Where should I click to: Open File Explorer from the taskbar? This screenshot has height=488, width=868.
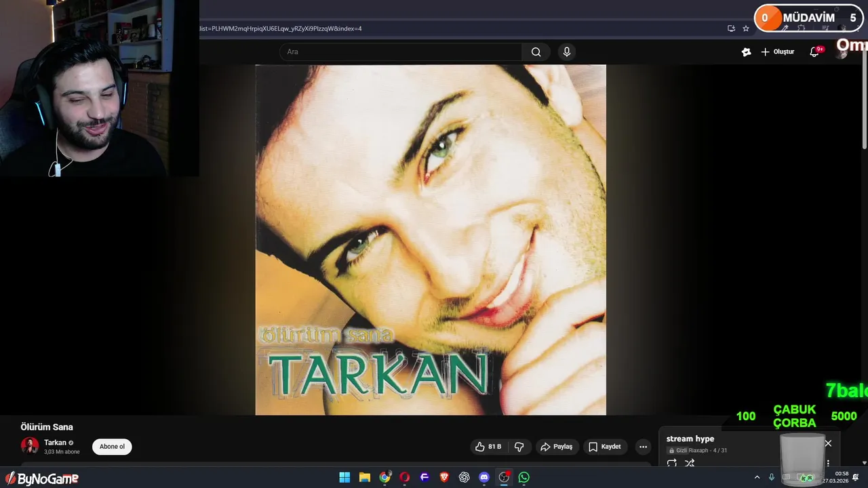point(365,477)
